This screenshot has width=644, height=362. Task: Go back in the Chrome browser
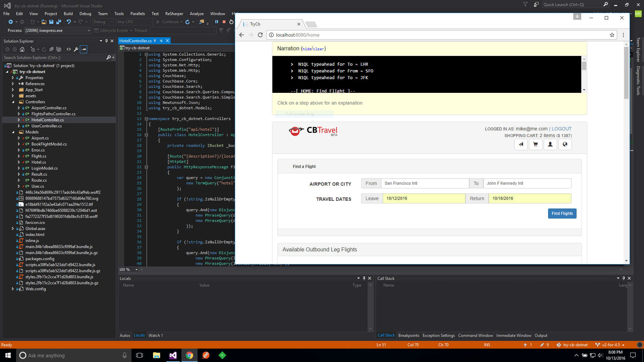241,35
